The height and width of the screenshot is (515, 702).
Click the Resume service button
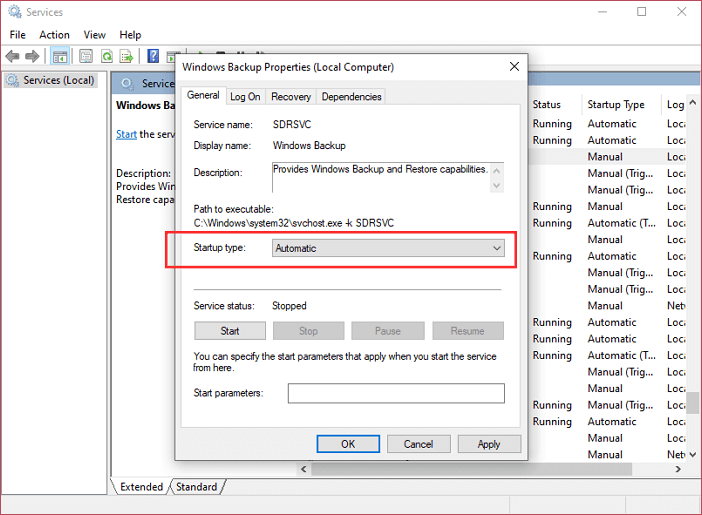click(x=468, y=331)
